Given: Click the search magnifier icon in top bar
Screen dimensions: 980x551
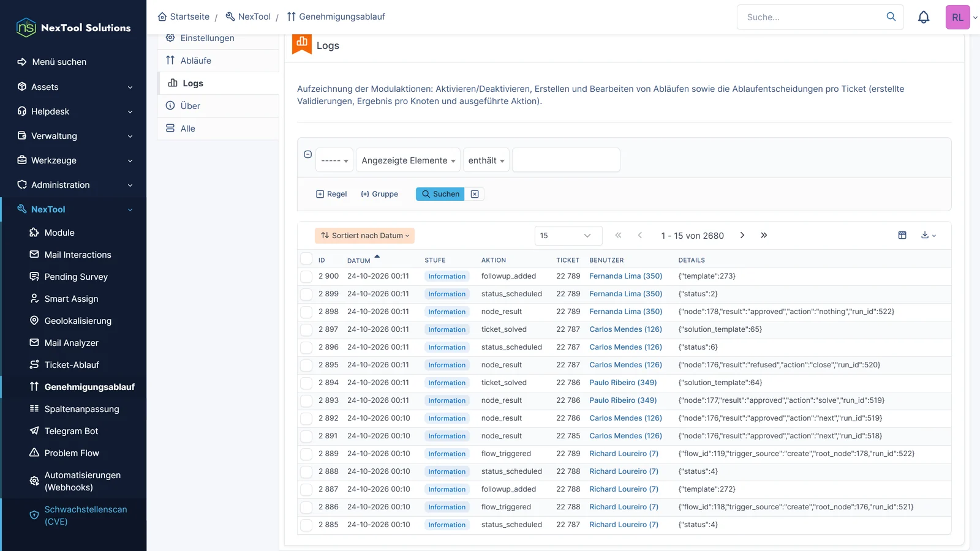Looking at the screenshot, I should click(891, 17).
